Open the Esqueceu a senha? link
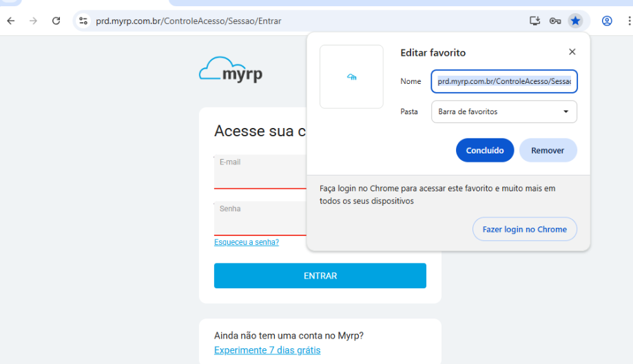The image size is (633, 364). (x=247, y=242)
